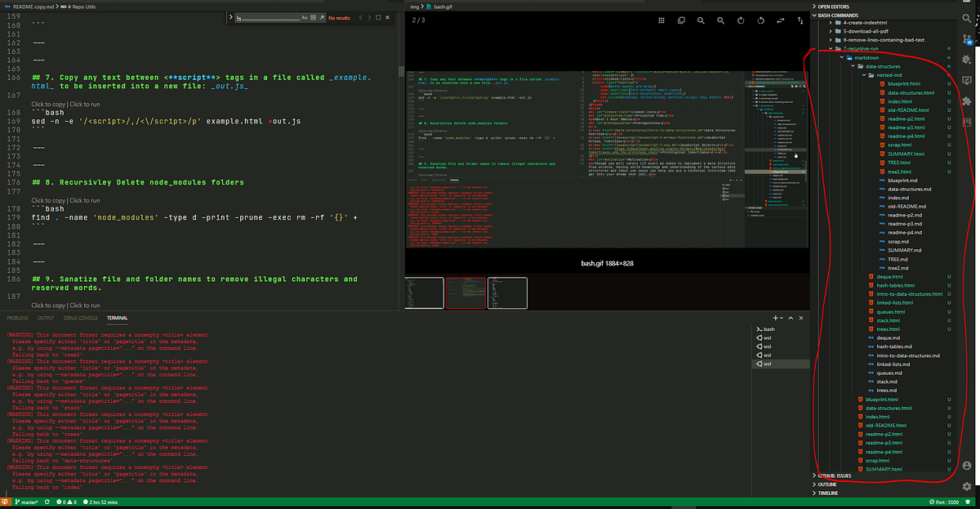Screen dimensions: 980x509
Task: Toggle Match Case in the find widget
Action: (x=305, y=17)
